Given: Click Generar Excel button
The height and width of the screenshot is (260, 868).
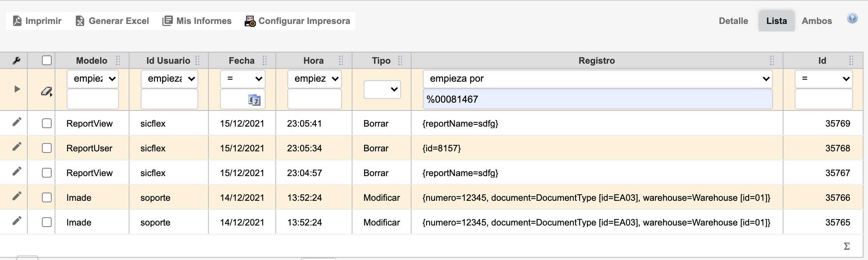Looking at the screenshot, I should [x=112, y=21].
